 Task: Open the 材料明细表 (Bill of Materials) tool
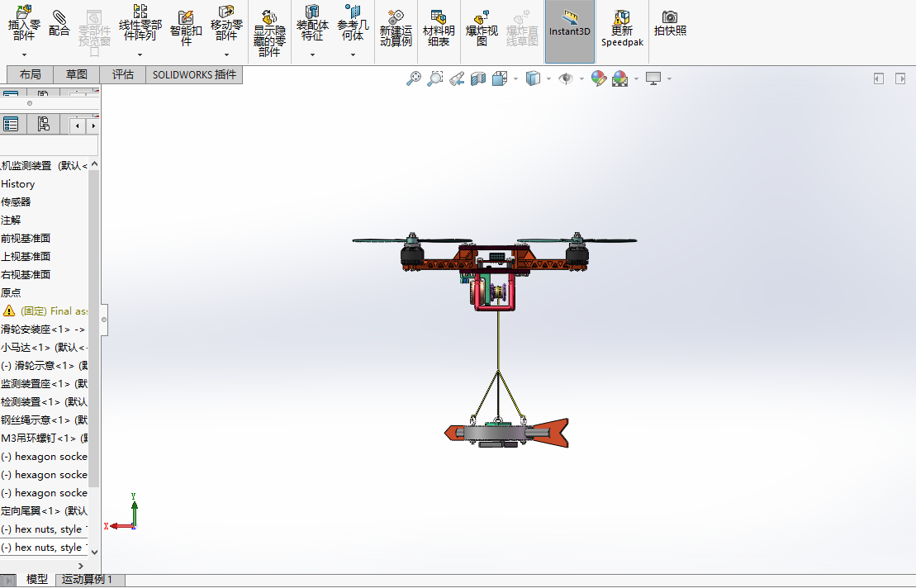click(x=439, y=28)
